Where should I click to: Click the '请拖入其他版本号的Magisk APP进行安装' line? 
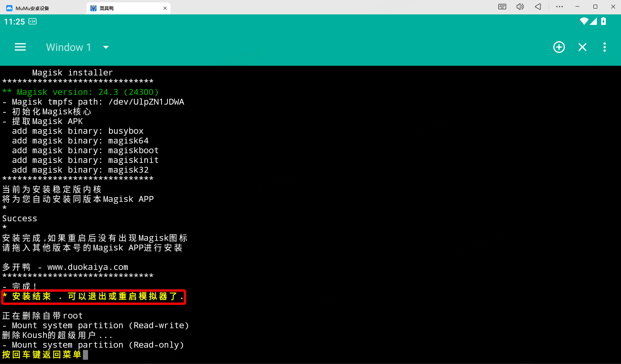coord(92,248)
